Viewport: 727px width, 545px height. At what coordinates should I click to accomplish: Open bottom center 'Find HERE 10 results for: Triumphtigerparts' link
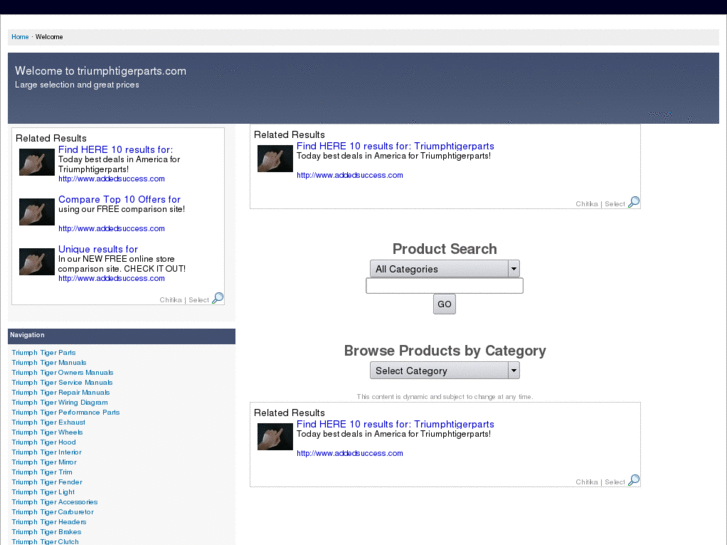click(x=395, y=424)
